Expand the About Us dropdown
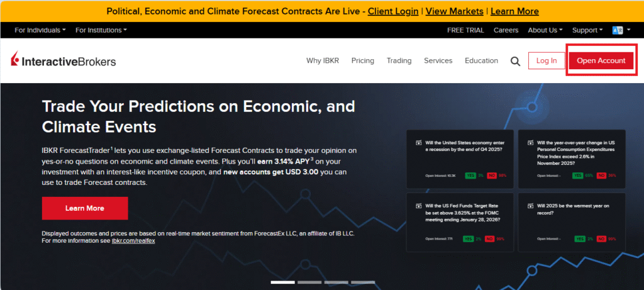 coord(545,30)
